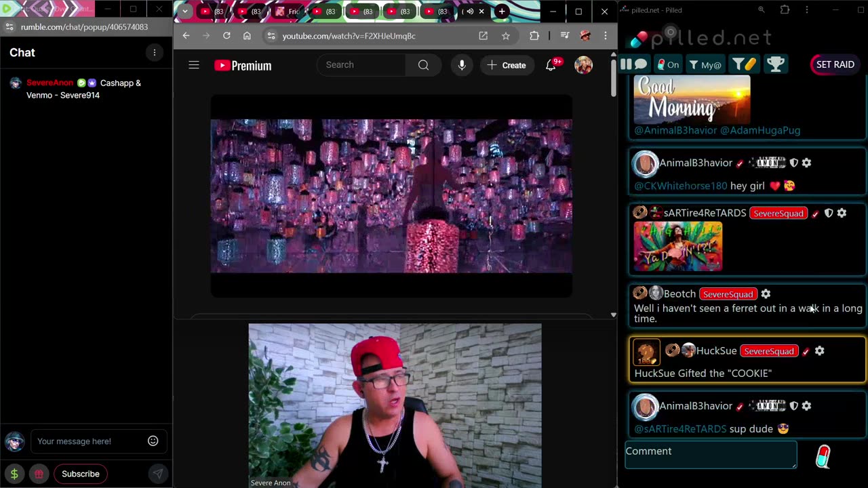Click the HuckSue cookie gift badge
The height and width of the screenshot is (488, 868).
pos(646,352)
